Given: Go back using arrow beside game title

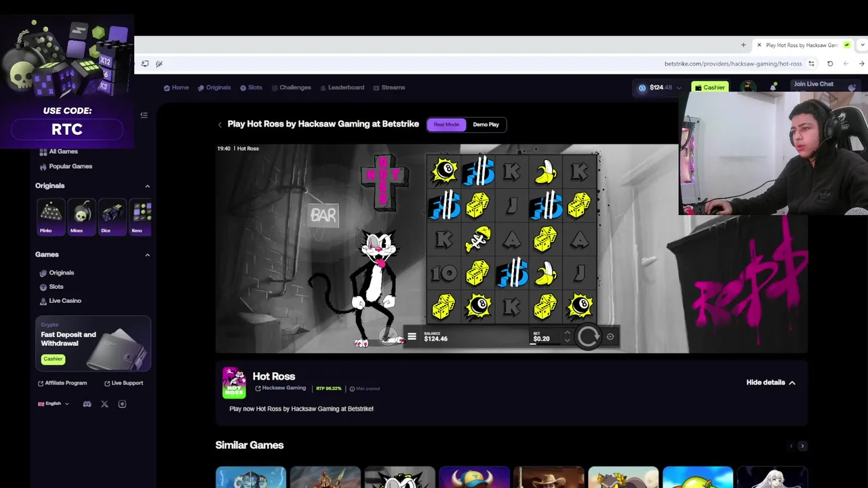Looking at the screenshot, I should tap(220, 125).
